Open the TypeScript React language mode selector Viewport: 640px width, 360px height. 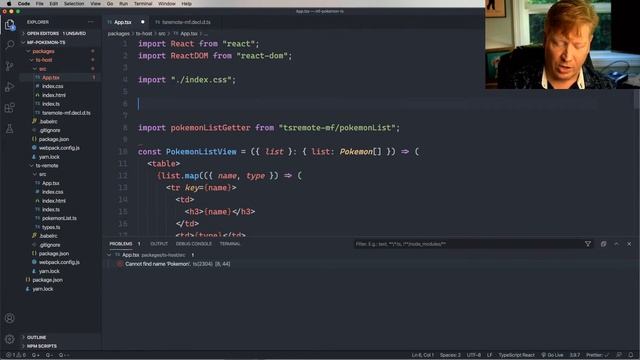[x=516, y=355]
